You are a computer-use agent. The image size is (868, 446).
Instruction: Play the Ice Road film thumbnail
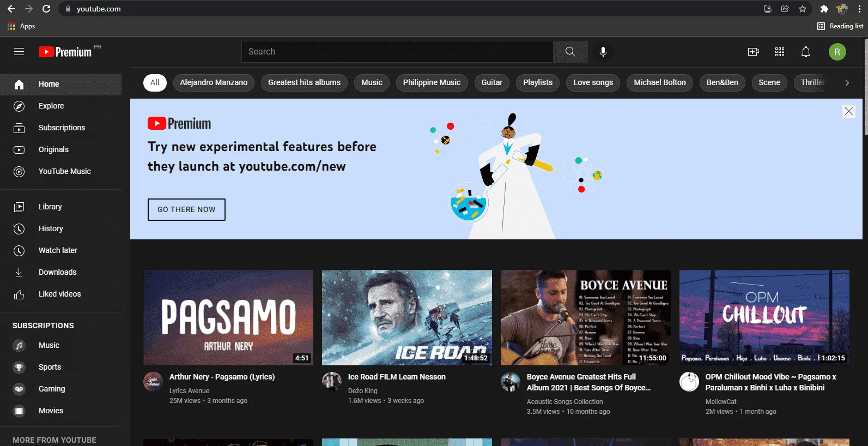[407, 318]
